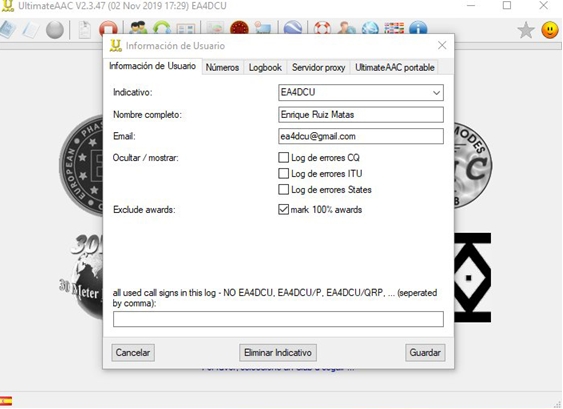Click the black diamond logo in main window

click(473, 278)
